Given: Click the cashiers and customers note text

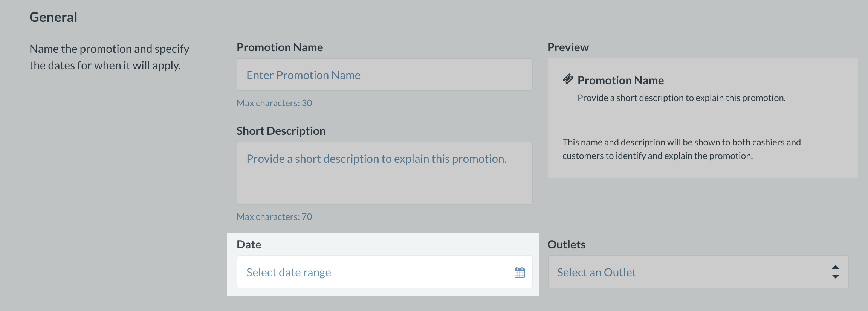Looking at the screenshot, I should tap(682, 149).
